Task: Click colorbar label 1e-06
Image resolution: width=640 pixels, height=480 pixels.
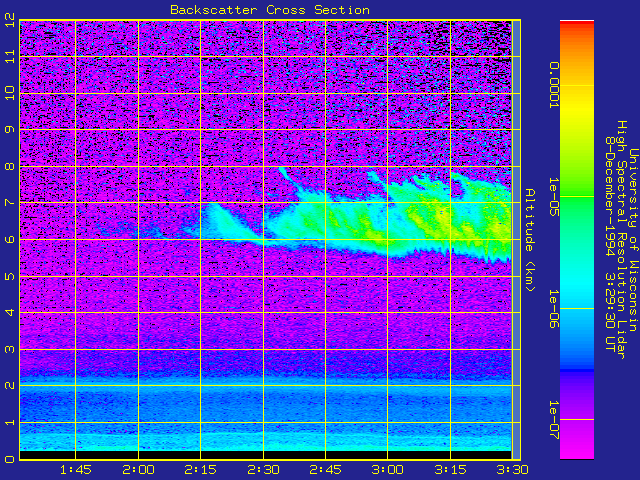Action: click(x=553, y=309)
